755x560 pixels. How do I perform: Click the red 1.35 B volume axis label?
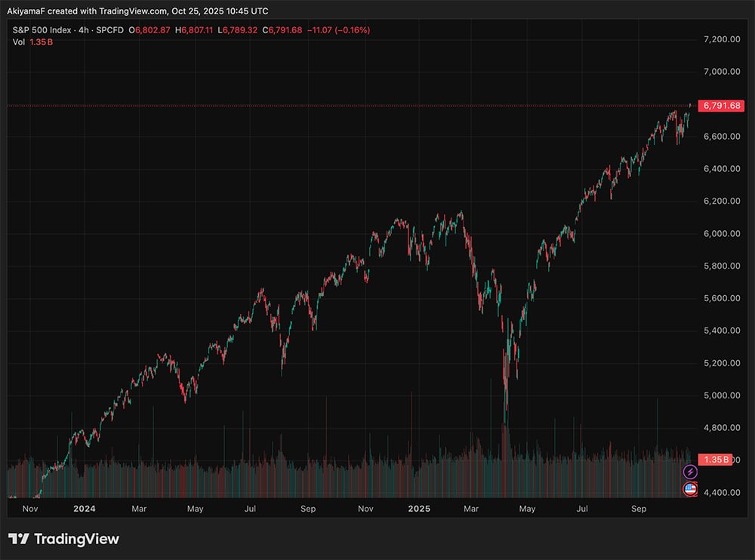[x=716, y=459]
